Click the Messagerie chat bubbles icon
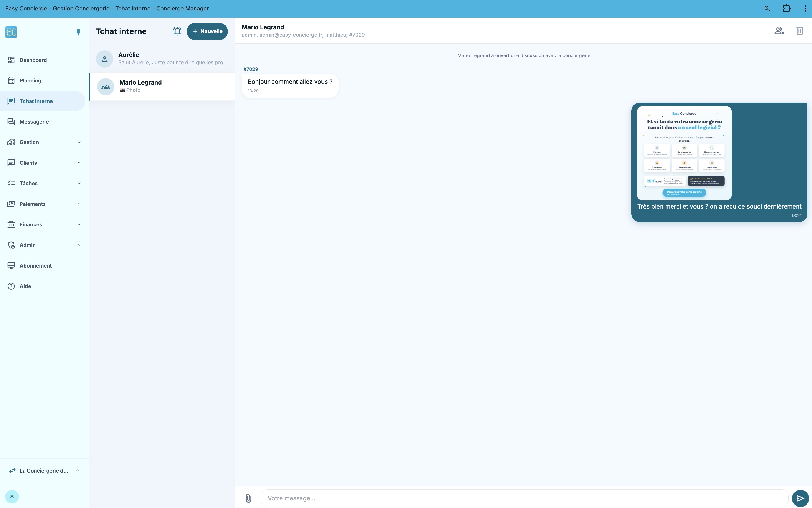Screen dimensions: 812x508 click(x=11, y=122)
